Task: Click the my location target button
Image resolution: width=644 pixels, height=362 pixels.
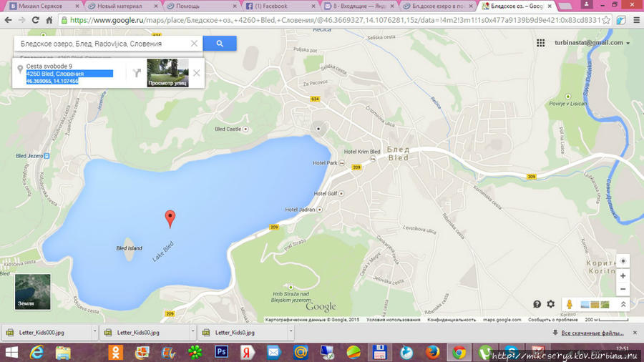Action: 623,261
